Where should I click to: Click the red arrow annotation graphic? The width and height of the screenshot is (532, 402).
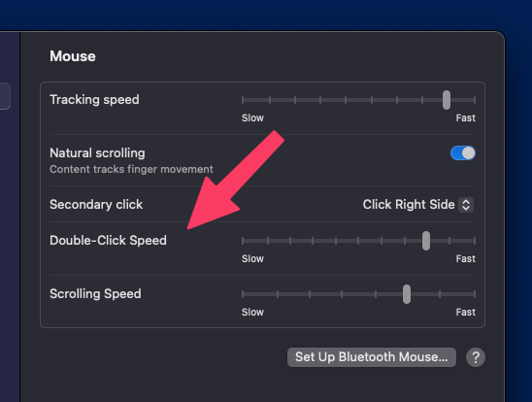click(236, 181)
